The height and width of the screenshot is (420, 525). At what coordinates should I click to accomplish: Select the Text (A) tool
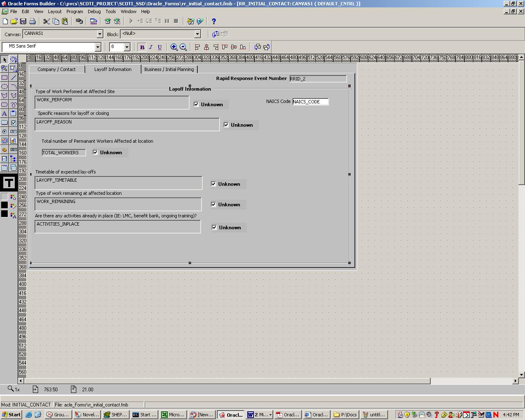5,114
